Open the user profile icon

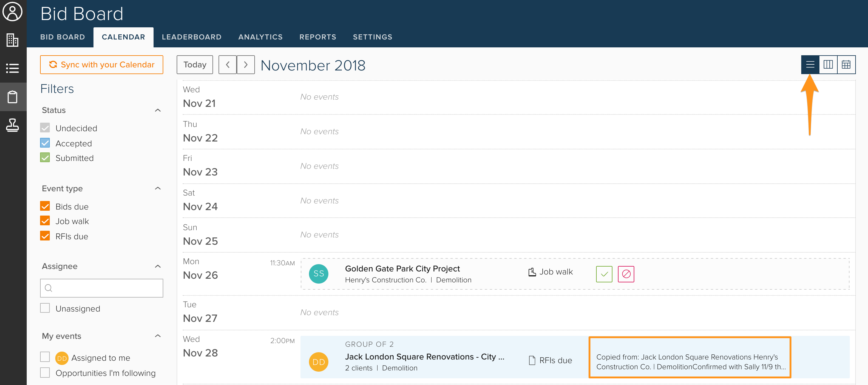tap(12, 12)
